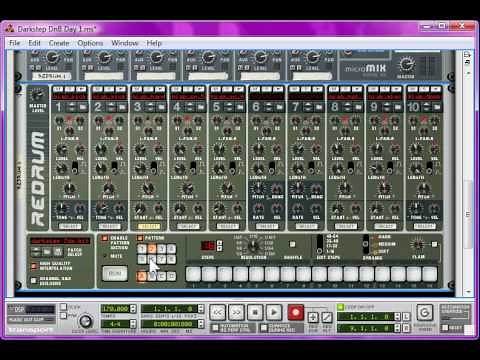Click the transport Fast Forward button
The image size is (480, 360).
point(236,313)
